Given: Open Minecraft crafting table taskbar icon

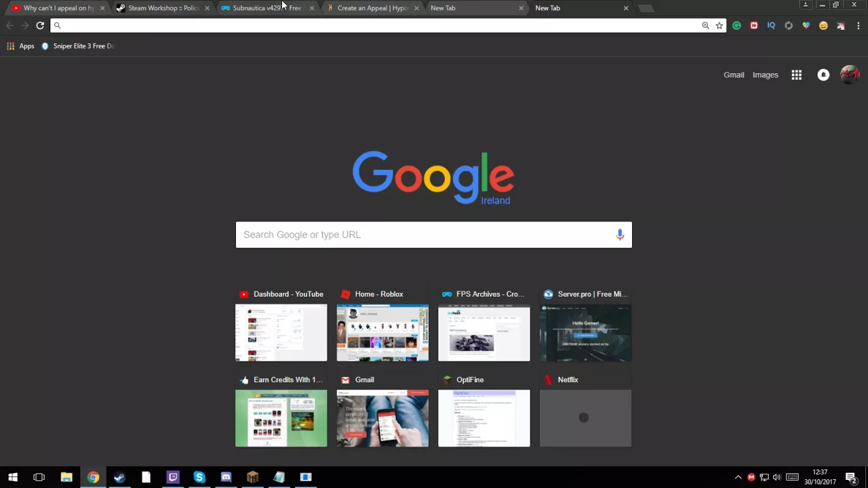Looking at the screenshot, I should coord(252,477).
